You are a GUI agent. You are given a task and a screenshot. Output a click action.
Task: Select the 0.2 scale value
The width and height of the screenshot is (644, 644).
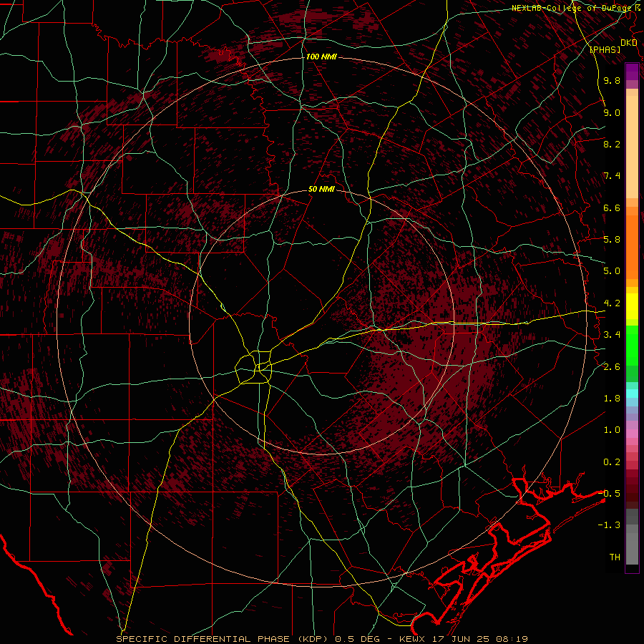[612, 462]
